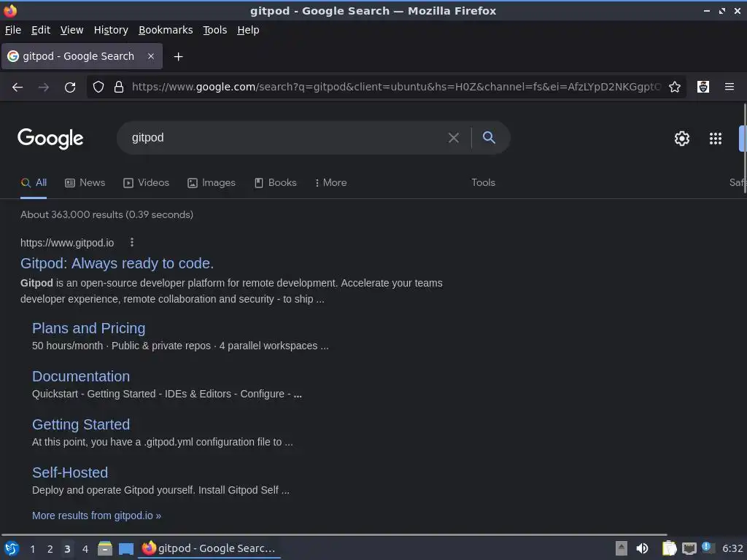Viewport: 747px width, 560px height.
Task: Open the removable media eject tray icon
Action: 622,548
